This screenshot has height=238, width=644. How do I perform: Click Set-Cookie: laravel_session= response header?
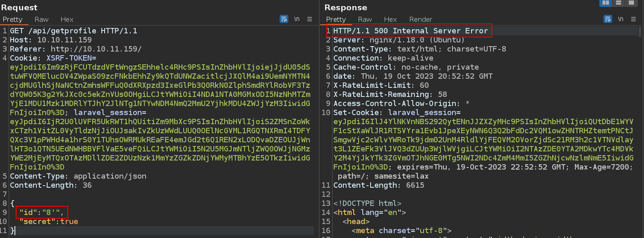397,113
